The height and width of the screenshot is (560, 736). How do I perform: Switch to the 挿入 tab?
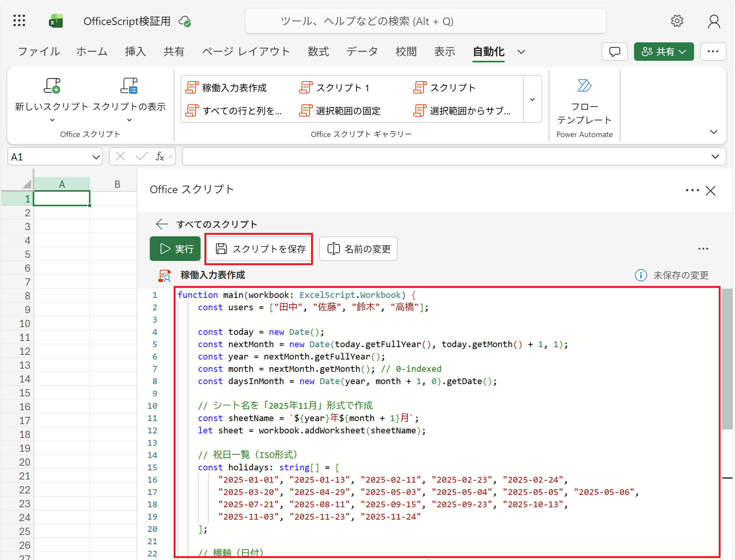tap(135, 52)
